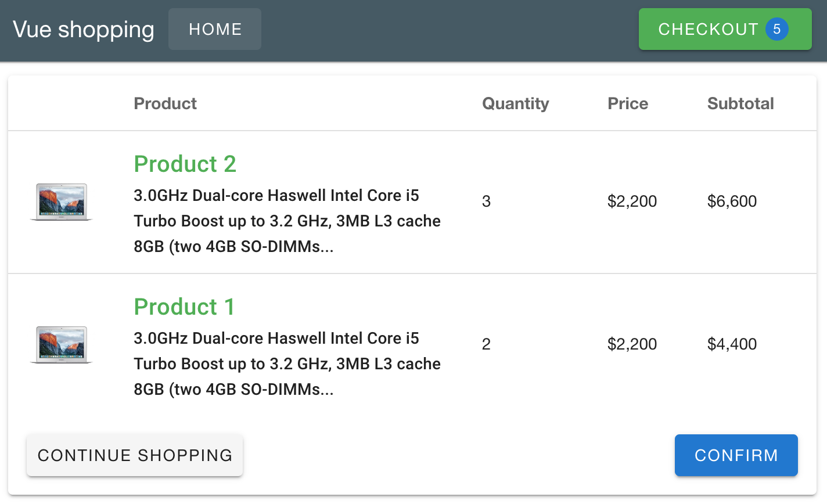Click the Product 2 description text
827x504 pixels.
tap(287, 221)
